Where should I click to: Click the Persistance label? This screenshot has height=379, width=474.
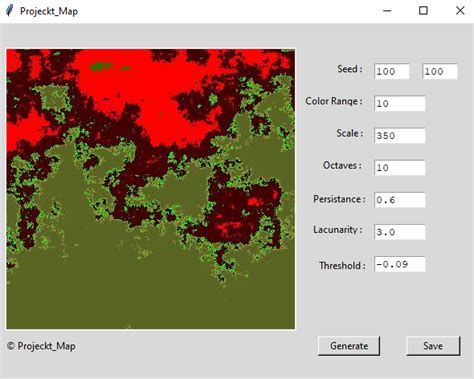339,199
